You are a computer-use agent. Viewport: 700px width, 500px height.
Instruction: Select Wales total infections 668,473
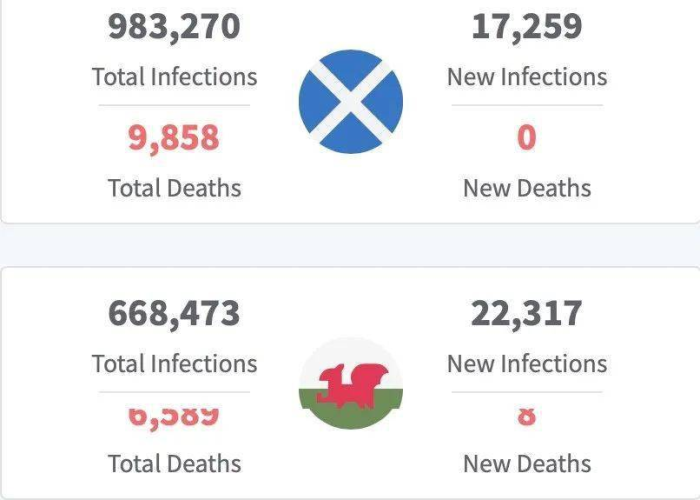point(174,313)
